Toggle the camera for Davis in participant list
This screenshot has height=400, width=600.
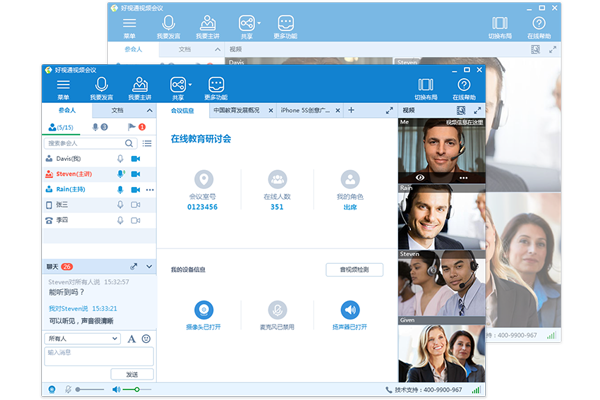[136, 159]
